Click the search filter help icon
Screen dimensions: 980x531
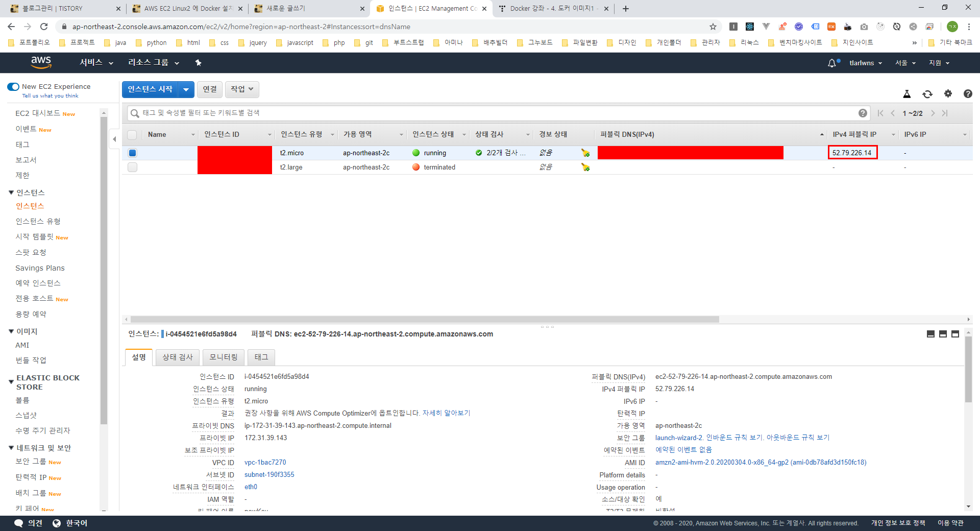point(863,113)
